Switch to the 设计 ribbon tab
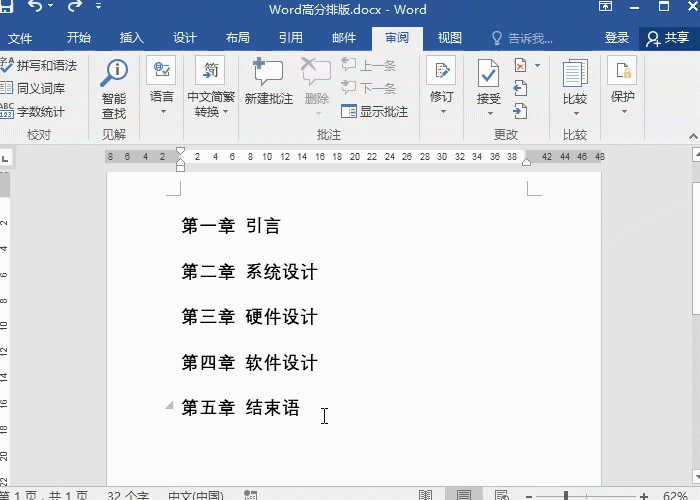This screenshot has width=700, height=500. tap(185, 38)
